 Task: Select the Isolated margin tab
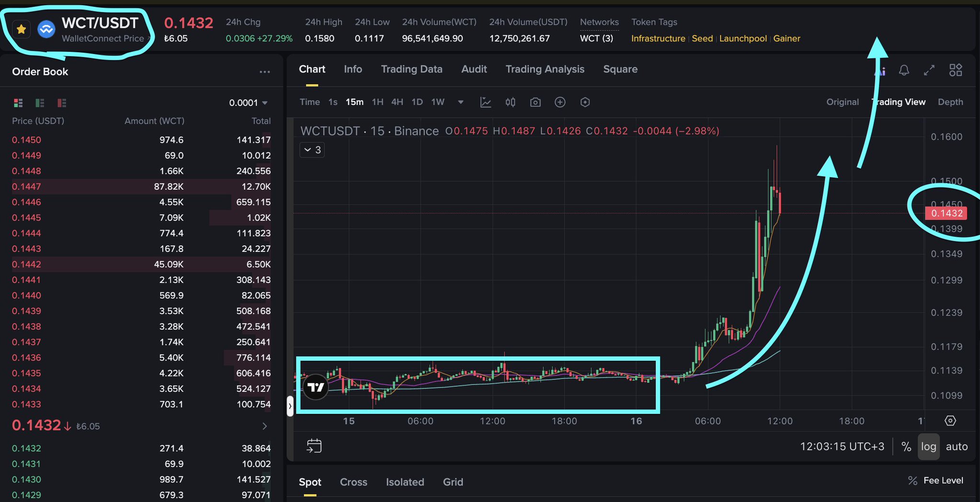[405, 482]
